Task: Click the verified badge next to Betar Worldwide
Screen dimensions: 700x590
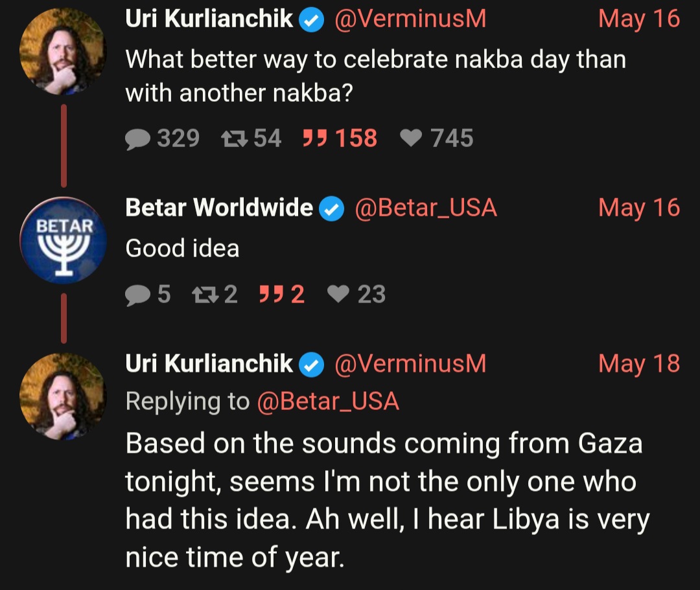Action: point(332,209)
